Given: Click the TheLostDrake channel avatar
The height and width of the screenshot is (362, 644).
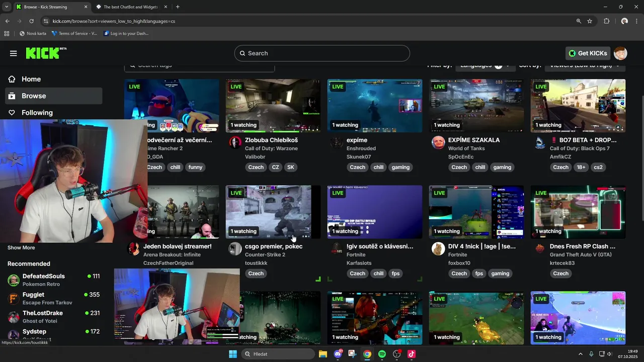Looking at the screenshot, I should click(x=14, y=317).
